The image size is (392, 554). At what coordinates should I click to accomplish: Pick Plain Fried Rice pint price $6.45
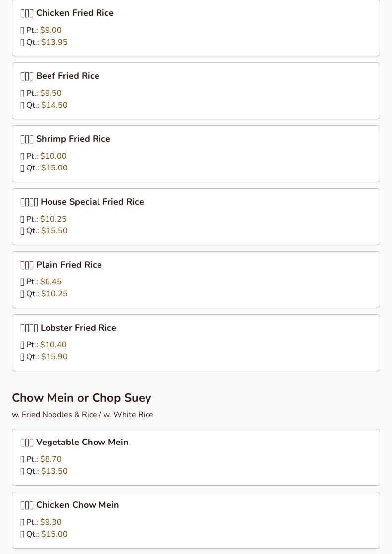[51, 282]
